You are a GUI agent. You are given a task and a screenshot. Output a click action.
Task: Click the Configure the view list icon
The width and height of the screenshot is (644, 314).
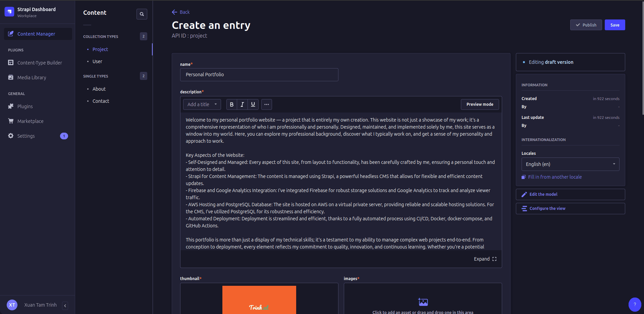(524, 209)
